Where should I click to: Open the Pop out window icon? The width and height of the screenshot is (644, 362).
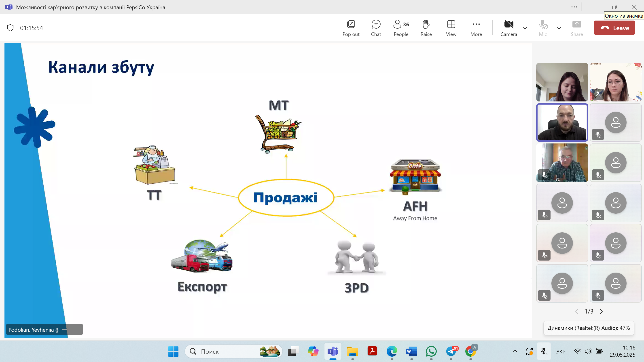pos(351,28)
